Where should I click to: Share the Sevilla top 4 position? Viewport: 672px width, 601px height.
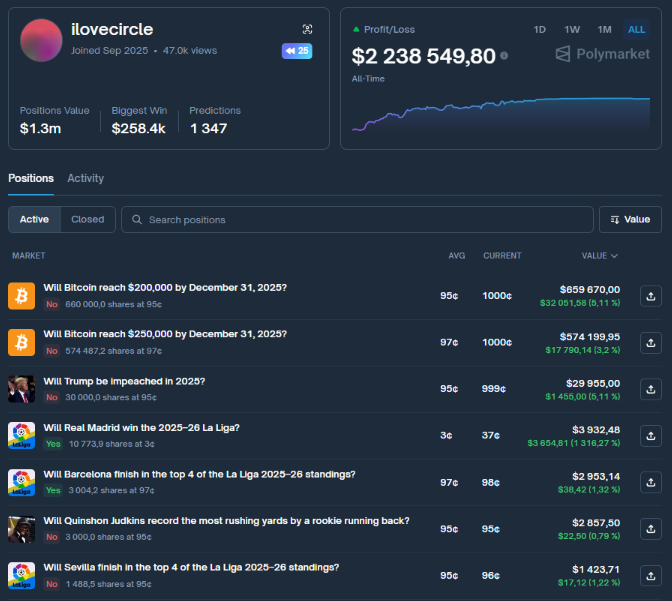(x=651, y=575)
